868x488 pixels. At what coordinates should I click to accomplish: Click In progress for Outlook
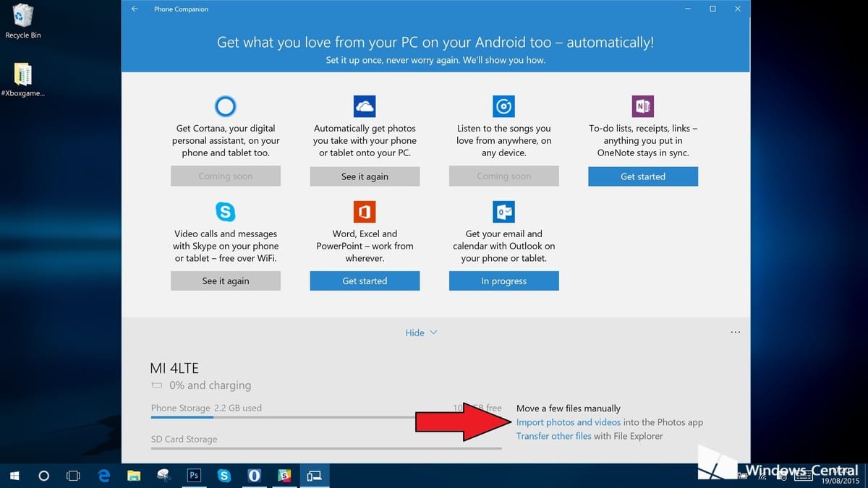(x=503, y=281)
